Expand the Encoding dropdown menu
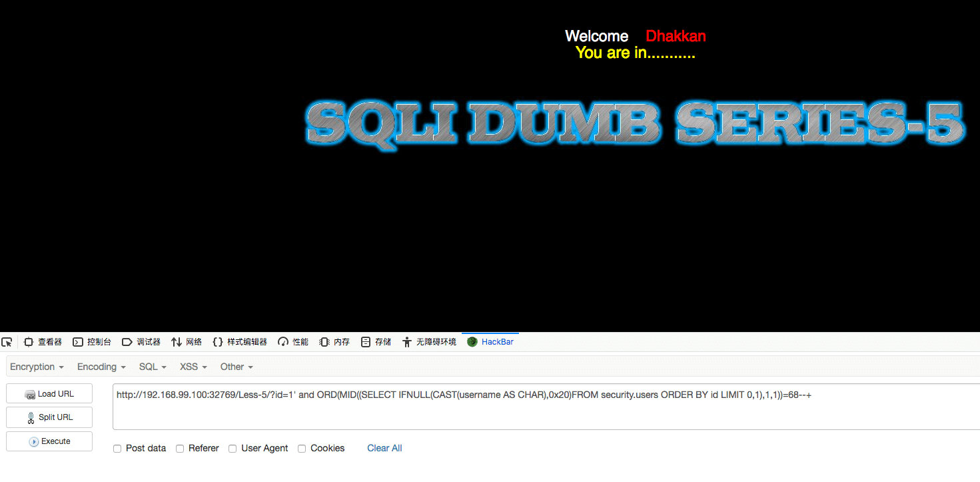The width and height of the screenshot is (980, 482). pos(101,367)
